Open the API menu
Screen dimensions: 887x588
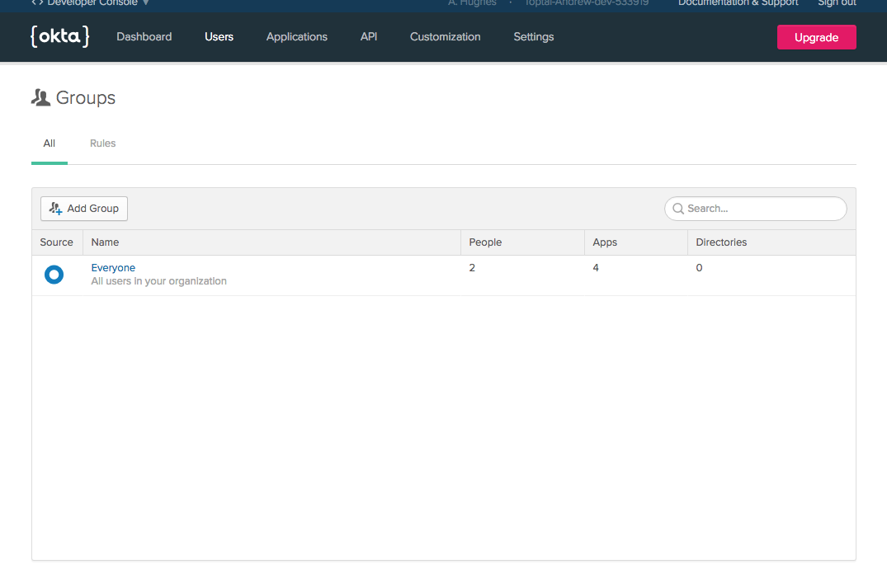(369, 36)
